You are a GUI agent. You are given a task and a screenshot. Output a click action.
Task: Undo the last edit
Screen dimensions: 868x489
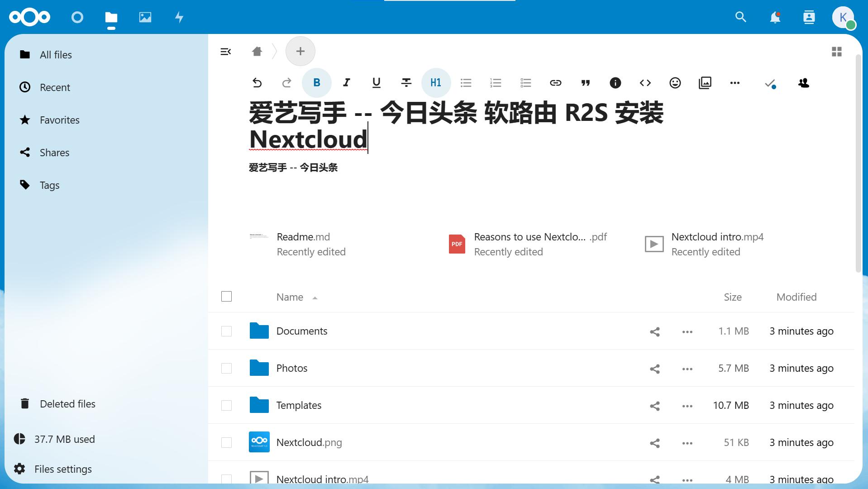tap(257, 83)
